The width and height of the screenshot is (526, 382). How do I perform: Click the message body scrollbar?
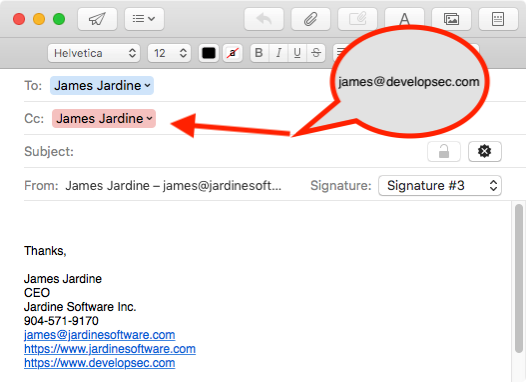[519, 278]
